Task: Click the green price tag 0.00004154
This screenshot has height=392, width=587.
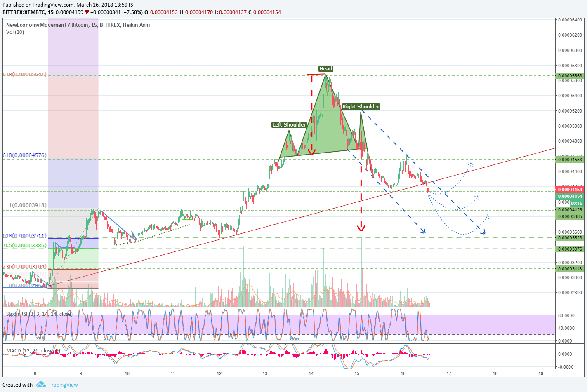Action: [570, 196]
